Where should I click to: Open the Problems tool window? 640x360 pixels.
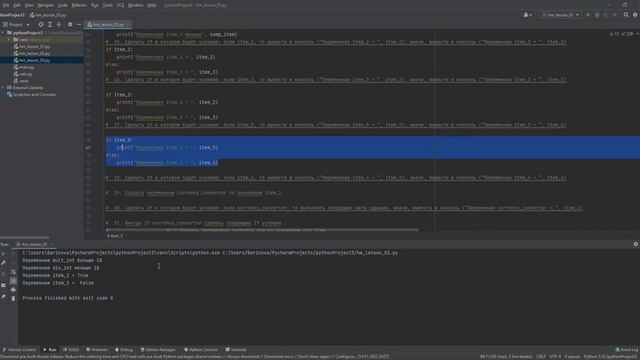(x=97, y=350)
